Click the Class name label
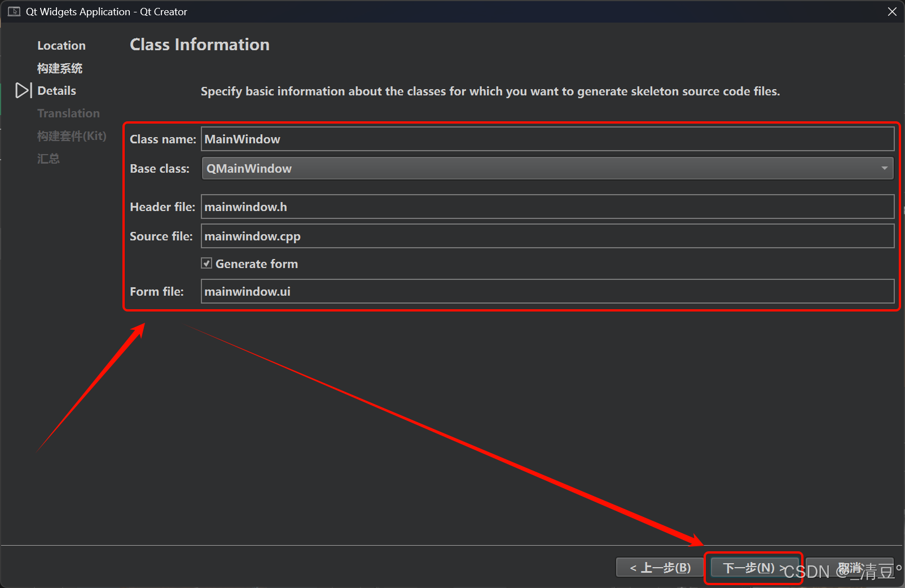The image size is (905, 588). point(163,139)
